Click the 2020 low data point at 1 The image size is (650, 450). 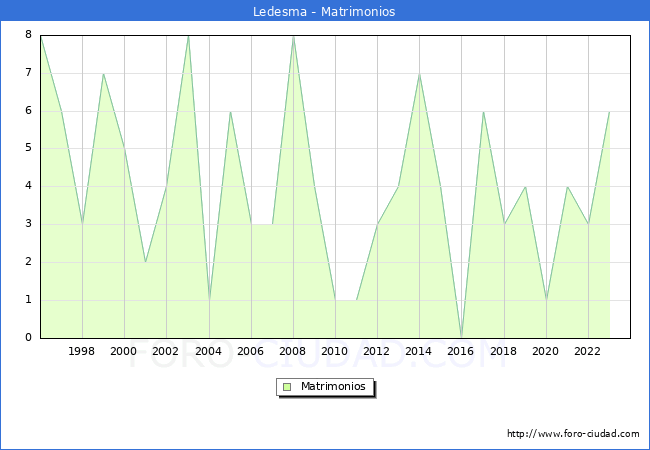coord(546,300)
